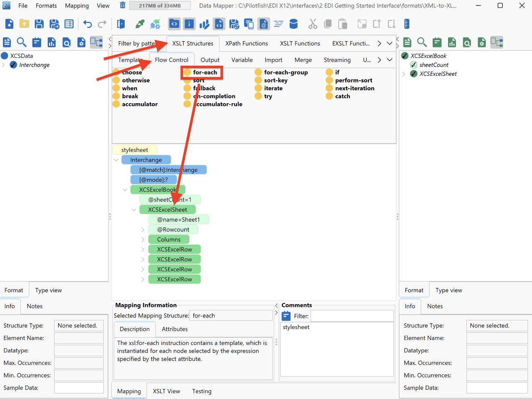Open a file with the folder icon
Screen dimensions: 532x399
24,24
